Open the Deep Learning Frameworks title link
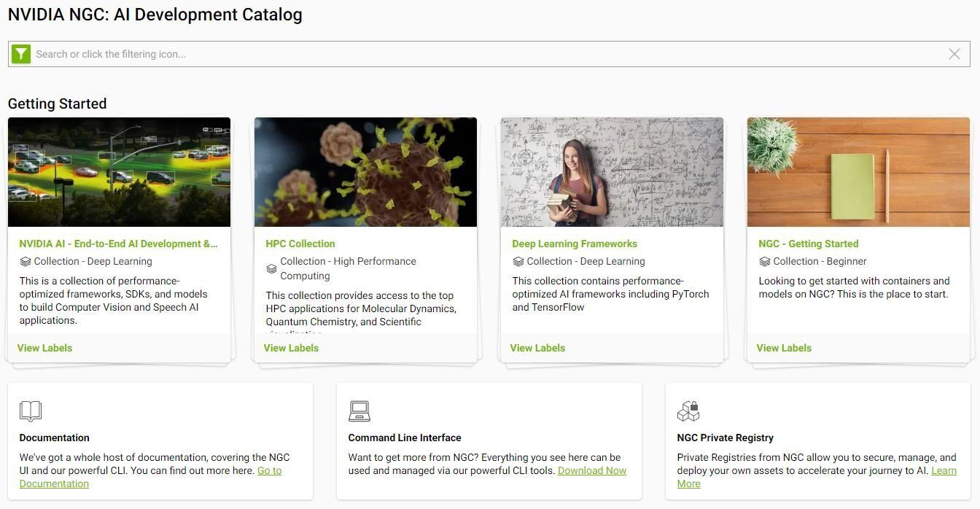 (x=575, y=244)
